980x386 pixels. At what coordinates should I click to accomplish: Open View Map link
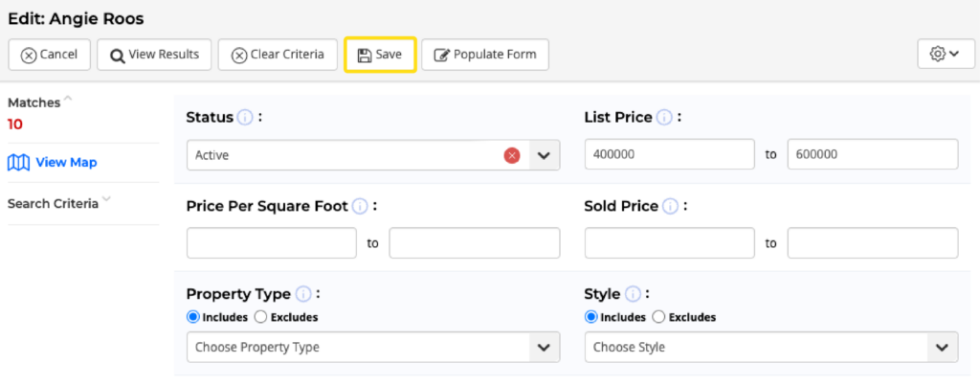[x=66, y=163]
